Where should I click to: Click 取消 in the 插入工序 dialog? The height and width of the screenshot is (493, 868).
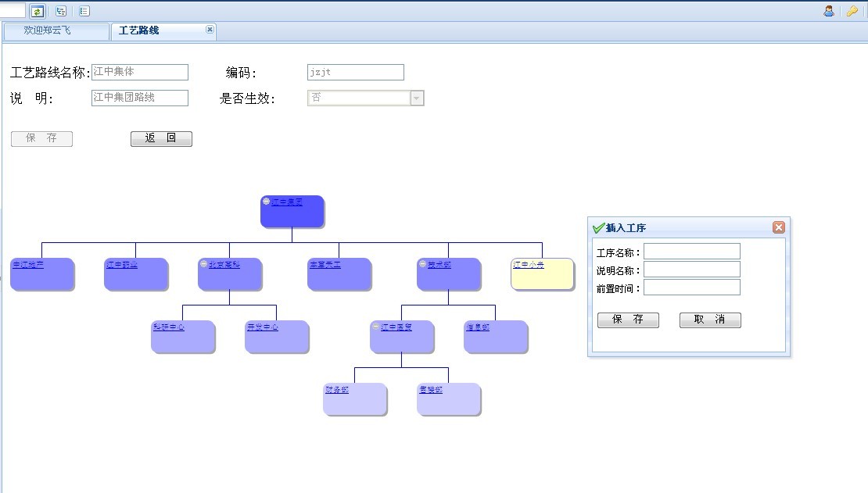click(x=710, y=320)
